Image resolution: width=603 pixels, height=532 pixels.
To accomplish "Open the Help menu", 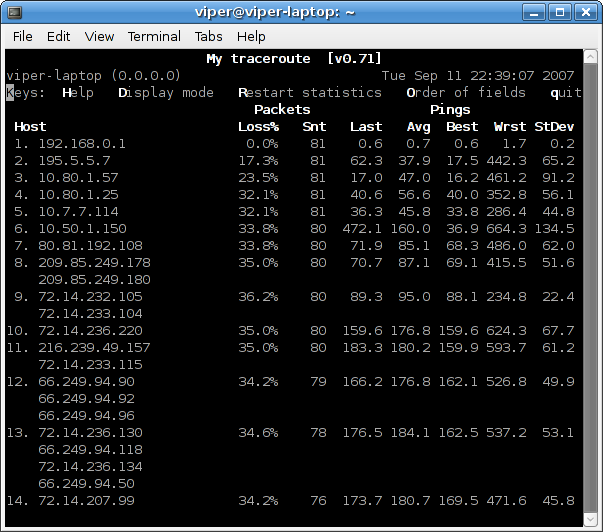I will [x=251, y=37].
